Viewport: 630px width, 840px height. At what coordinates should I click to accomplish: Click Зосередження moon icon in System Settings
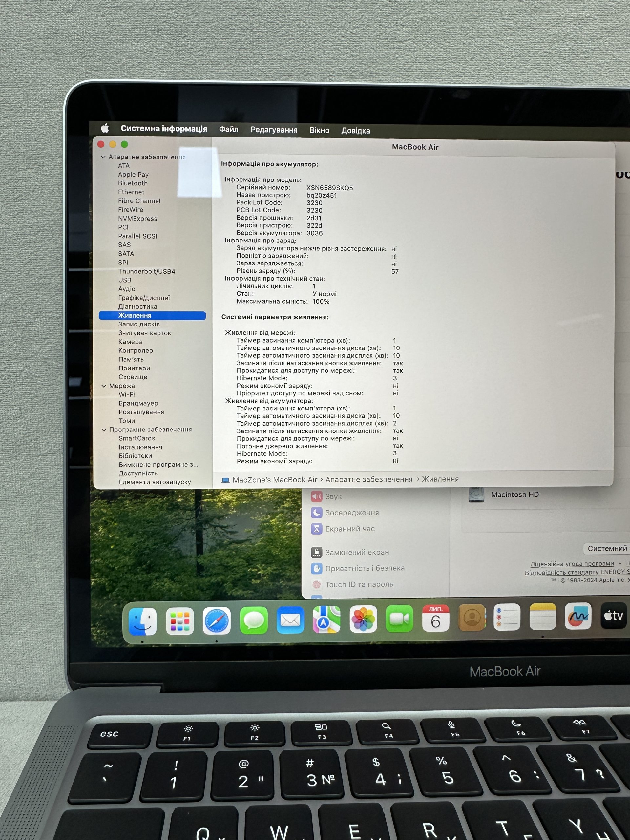(x=317, y=513)
